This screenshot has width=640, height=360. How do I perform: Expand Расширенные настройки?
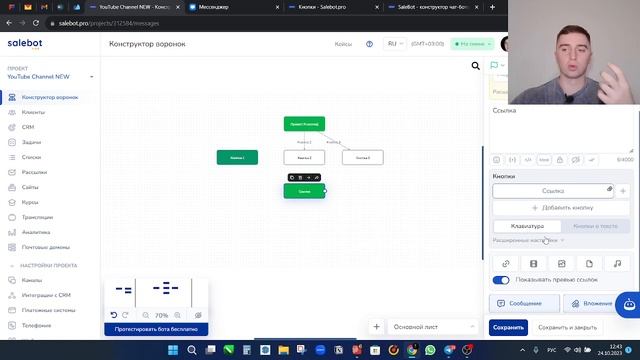(x=528, y=240)
